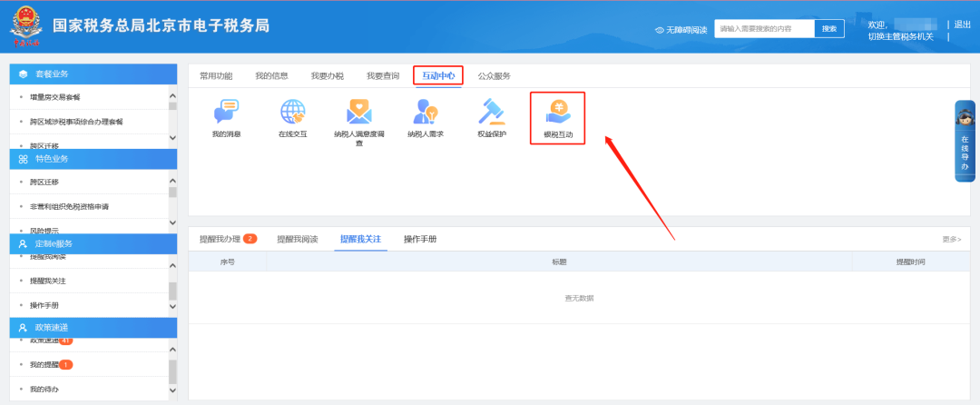Switch to the 我的信息 tab

[271, 75]
